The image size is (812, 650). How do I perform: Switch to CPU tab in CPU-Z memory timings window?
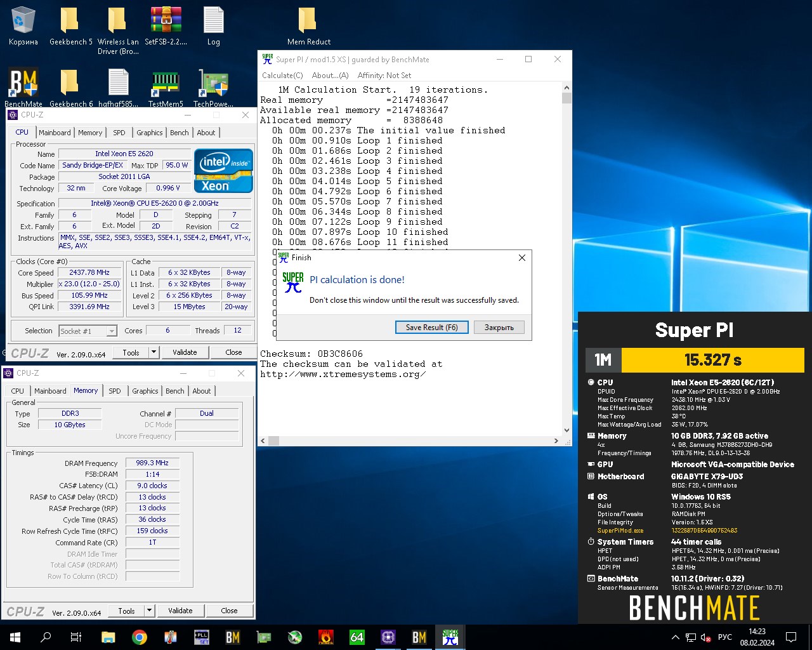17,391
